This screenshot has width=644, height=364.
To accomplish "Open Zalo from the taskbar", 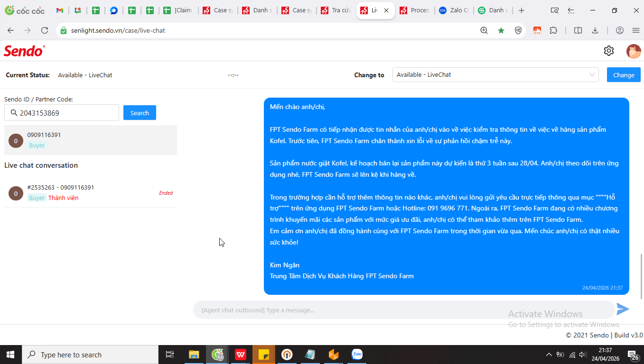I will click(357, 355).
